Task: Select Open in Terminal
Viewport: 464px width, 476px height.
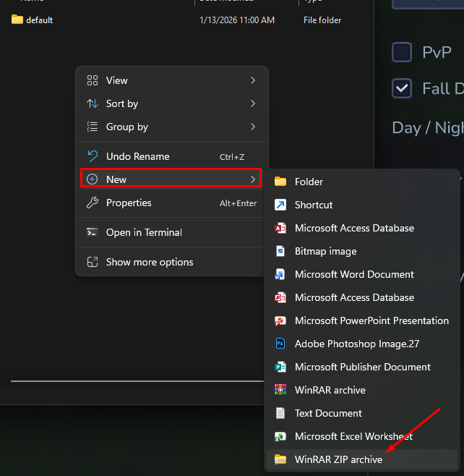Action: [x=144, y=232]
